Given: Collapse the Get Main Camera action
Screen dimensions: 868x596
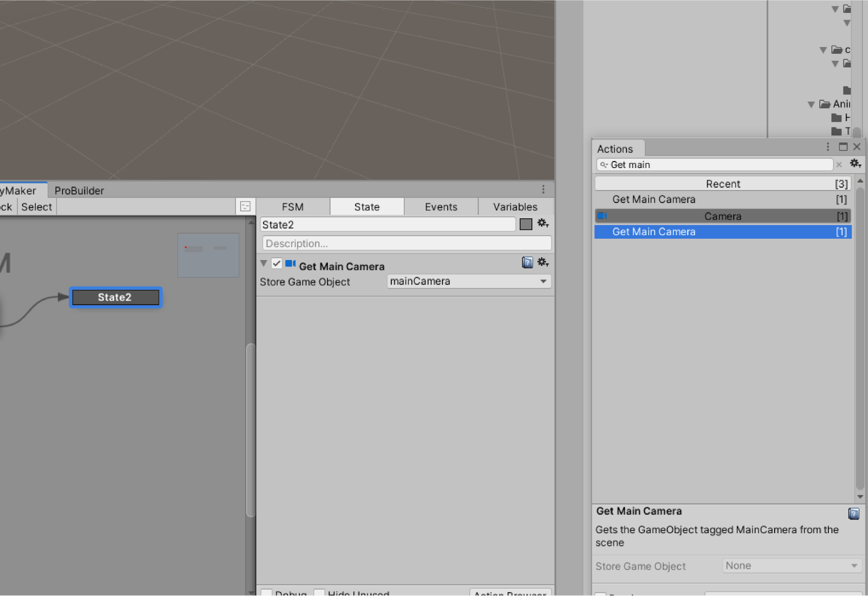Looking at the screenshot, I should (x=264, y=263).
